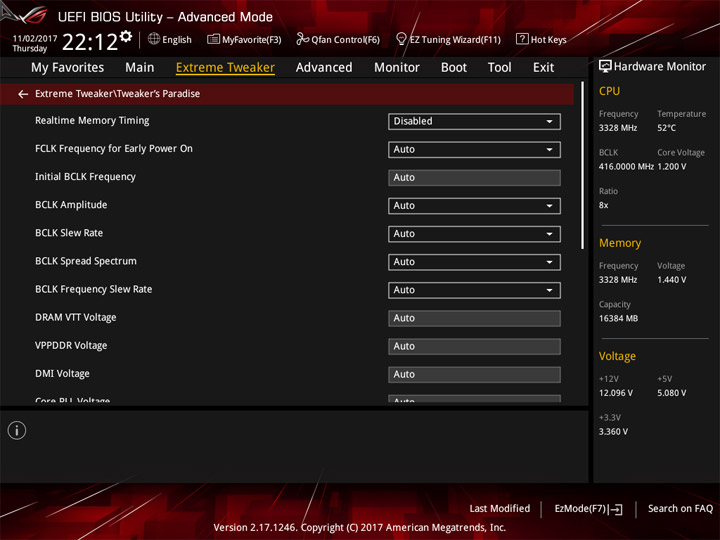Click the Core Voltage 1.200 V value
This screenshot has height=540, width=720.
(x=672, y=167)
